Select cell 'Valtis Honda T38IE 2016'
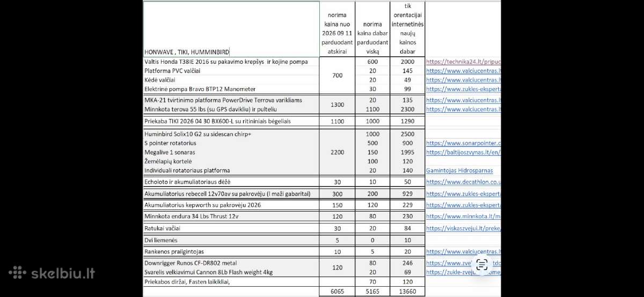Viewport: 644px width, 297px height. (231, 62)
